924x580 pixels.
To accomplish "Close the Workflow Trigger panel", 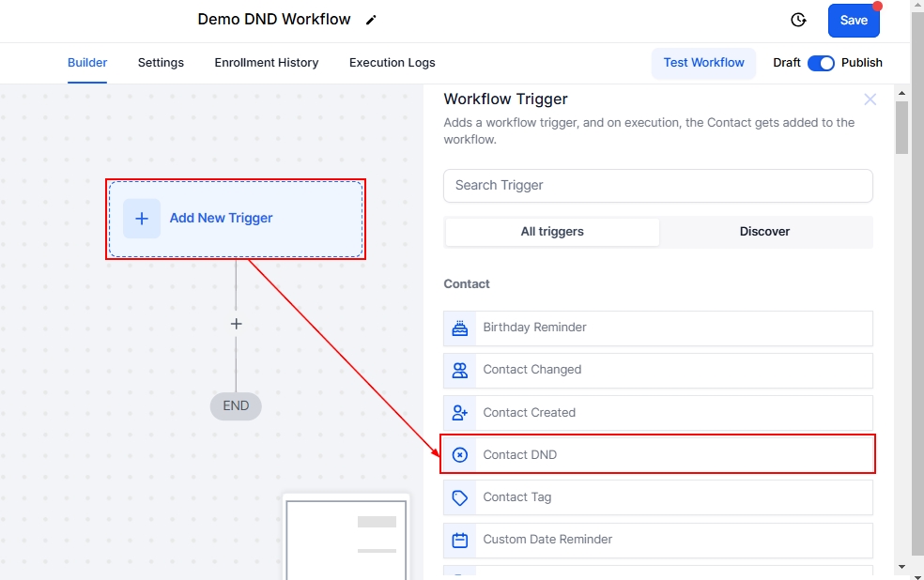I will [870, 99].
